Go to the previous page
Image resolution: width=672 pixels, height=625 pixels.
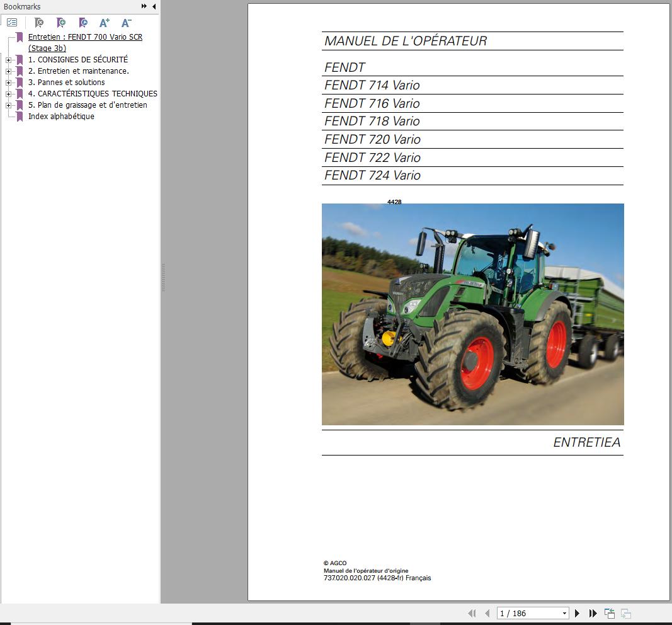click(x=487, y=613)
